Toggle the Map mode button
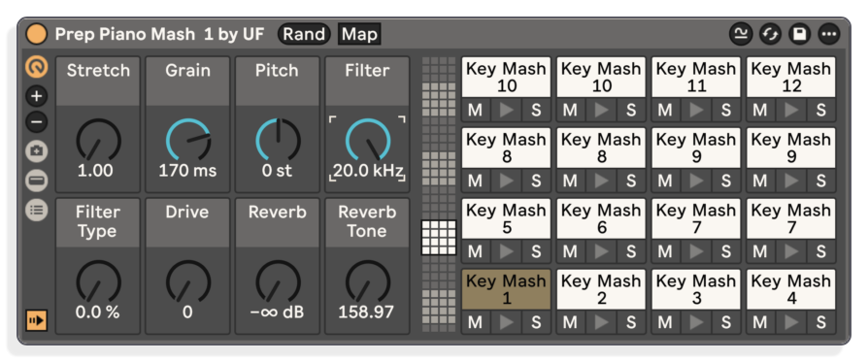The height and width of the screenshot is (362, 868). [x=359, y=34]
